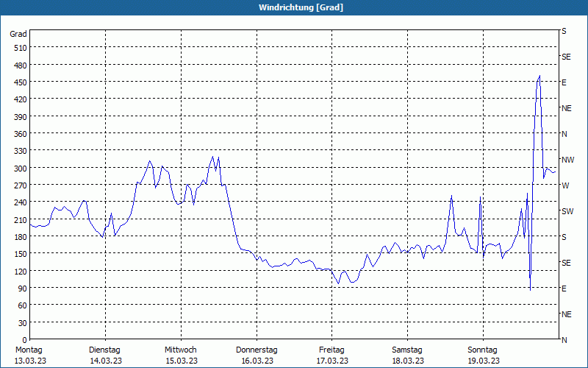Click the 510 value on the y-axis
Image resolution: width=588 pixels, height=368 pixels.
(x=20, y=48)
